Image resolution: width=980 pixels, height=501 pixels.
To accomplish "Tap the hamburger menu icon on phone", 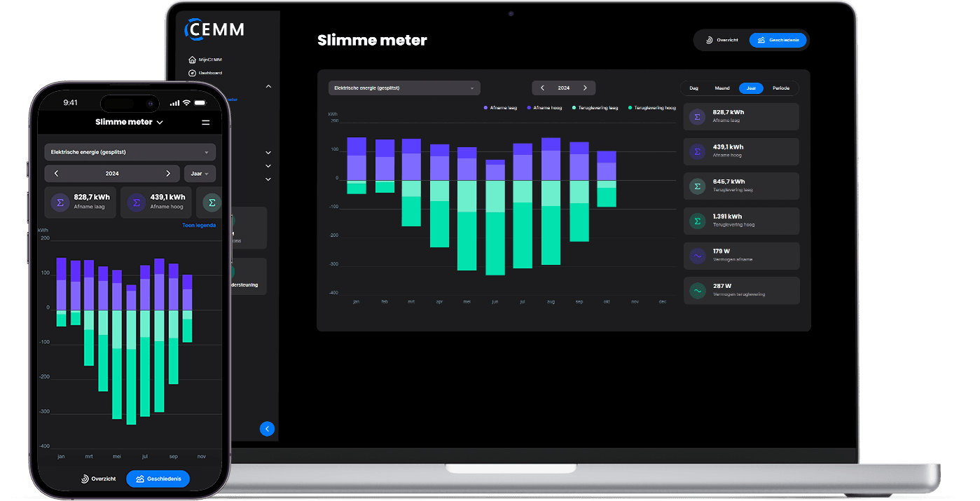I will [205, 122].
